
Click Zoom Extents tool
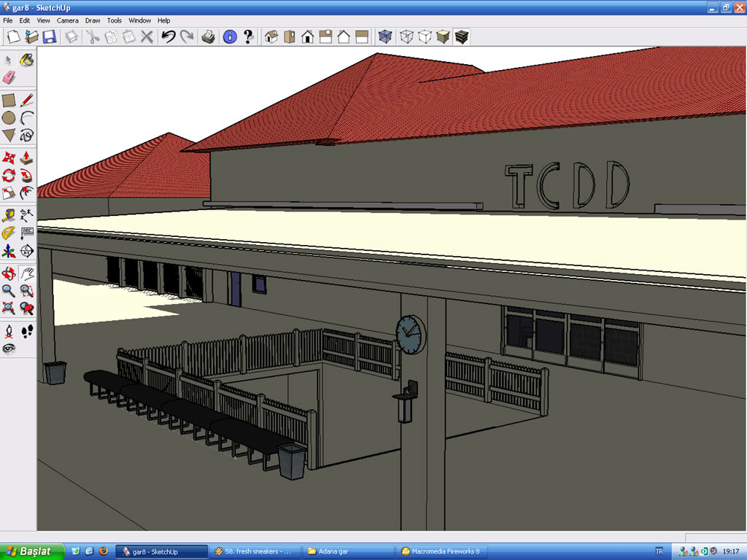pos(9,308)
